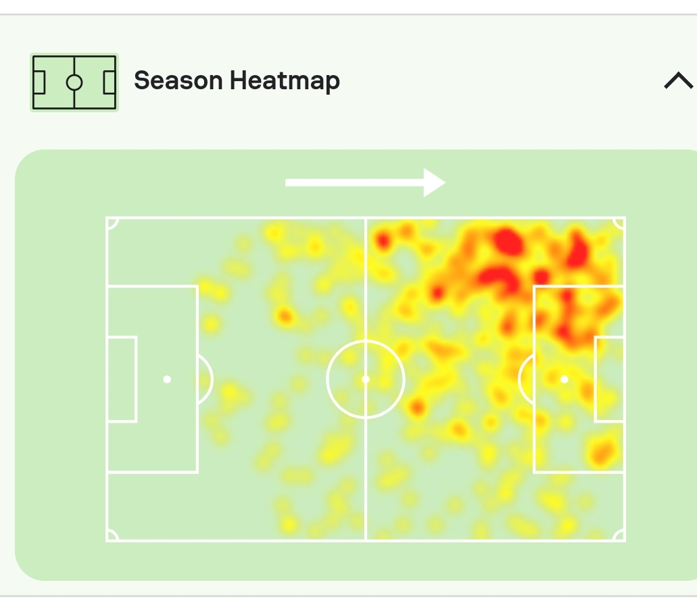
Task: Click the Season Heatmap title text
Action: click(237, 81)
